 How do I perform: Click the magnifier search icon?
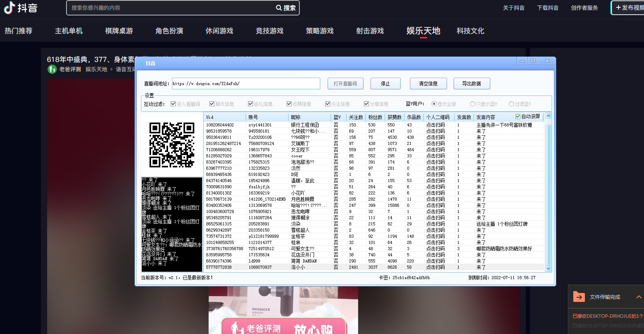(279, 8)
